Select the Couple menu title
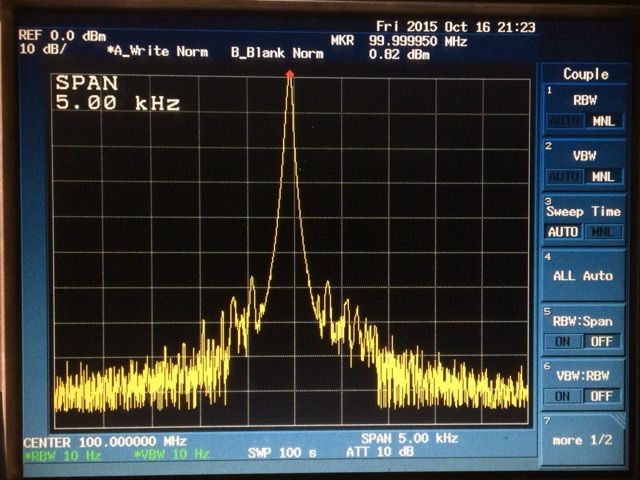 (x=586, y=74)
